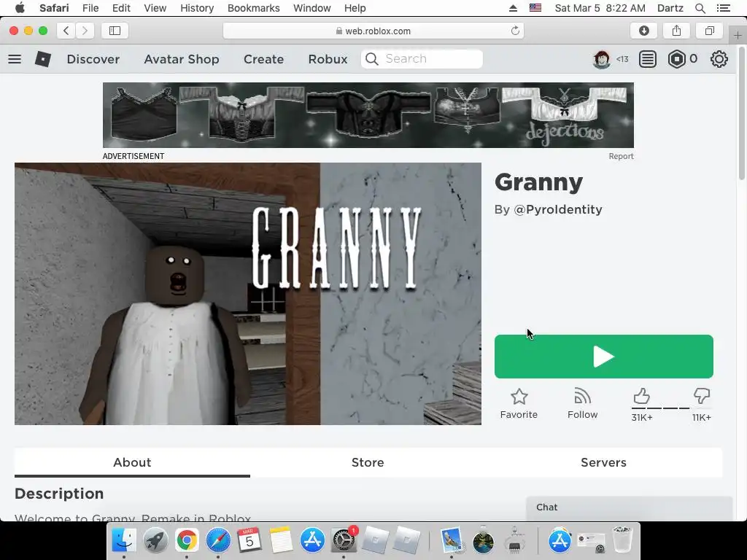Open the Preview app in the Dock

click(451, 540)
